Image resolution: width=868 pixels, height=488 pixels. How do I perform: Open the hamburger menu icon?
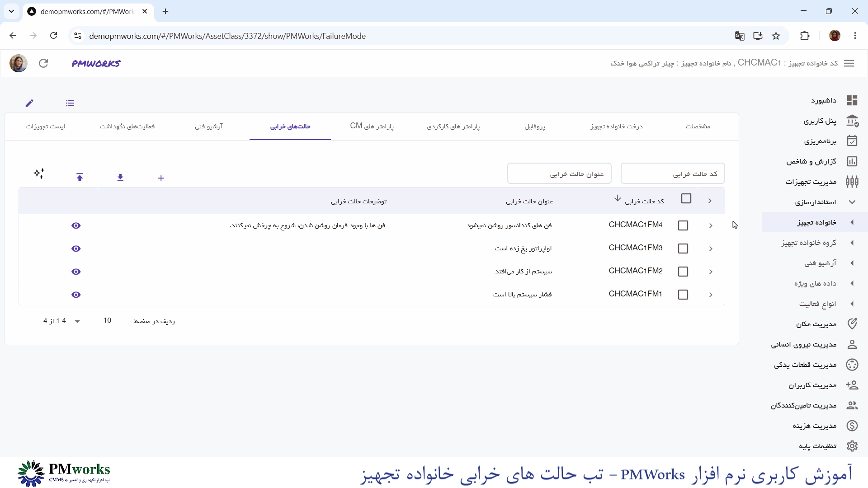click(849, 63)
